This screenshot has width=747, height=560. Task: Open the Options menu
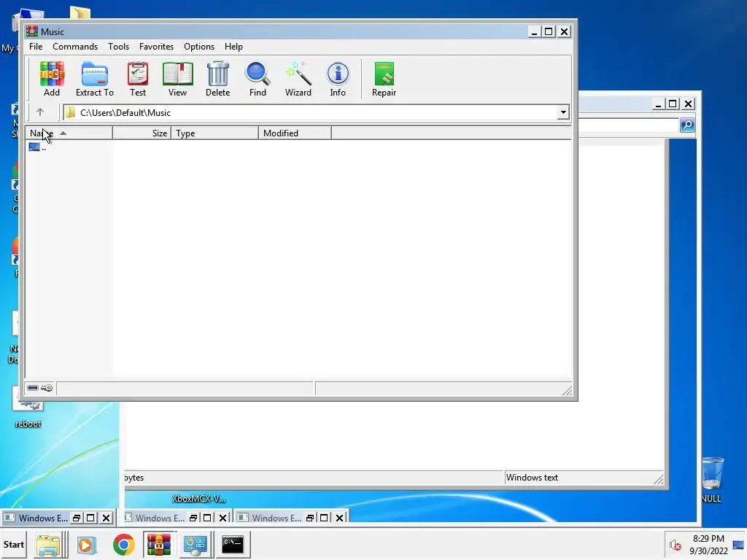pos(199,47)
